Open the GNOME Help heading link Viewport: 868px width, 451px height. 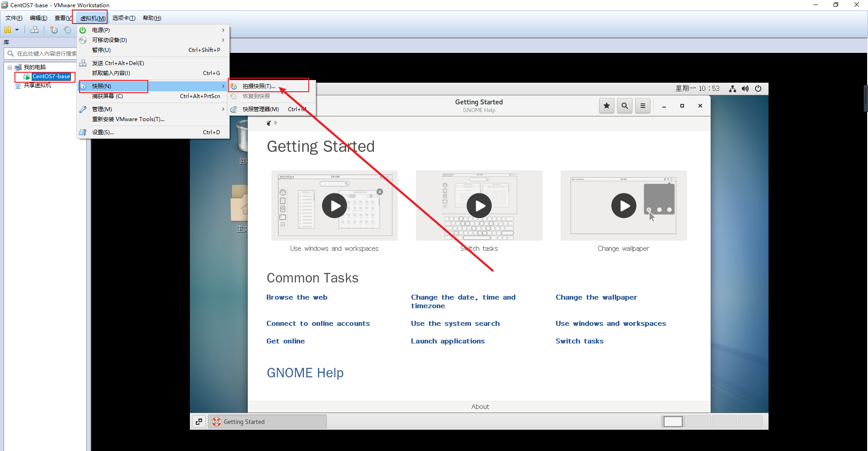pyautogui.click(x=305, y=373)
